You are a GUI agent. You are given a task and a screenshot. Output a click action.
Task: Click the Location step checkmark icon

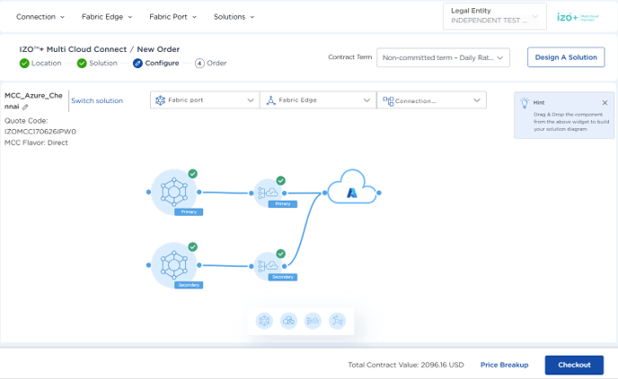click(x=24, y=63)
